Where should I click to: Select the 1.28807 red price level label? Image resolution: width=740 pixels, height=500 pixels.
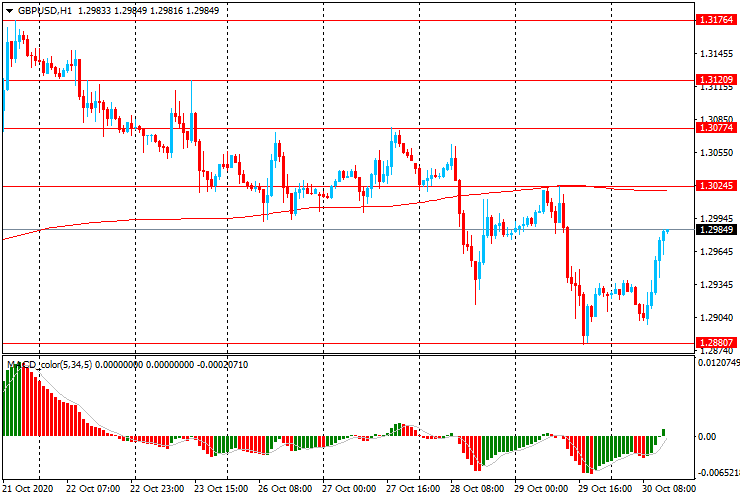click(x=716, y=342)
